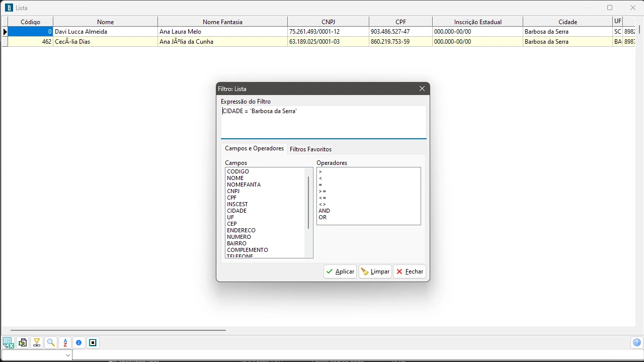Select NUMERO in the Campos list
The width and height of the screenshot is (644, 362).
(x=238, y=237)
